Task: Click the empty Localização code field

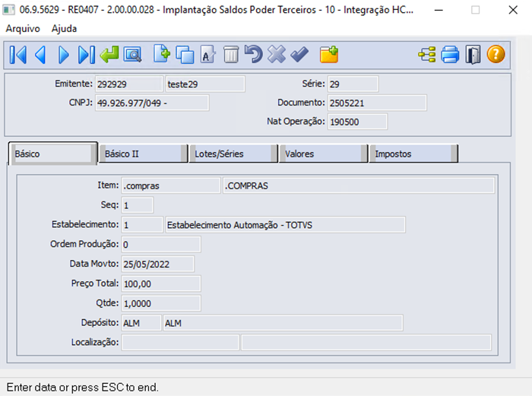Action: point(180,342)
